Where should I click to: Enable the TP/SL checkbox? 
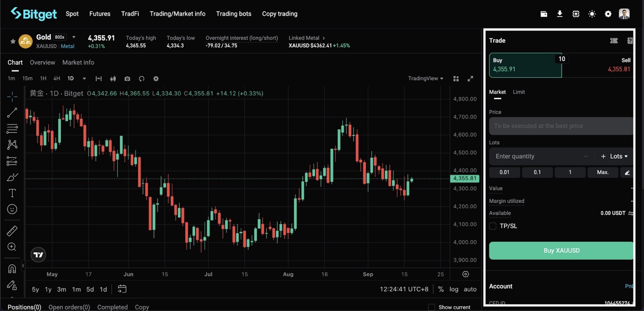tap(493, 226)
